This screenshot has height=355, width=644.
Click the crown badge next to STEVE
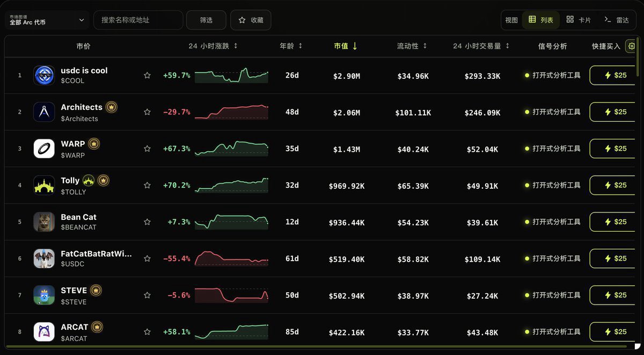[x=96, y=290]
